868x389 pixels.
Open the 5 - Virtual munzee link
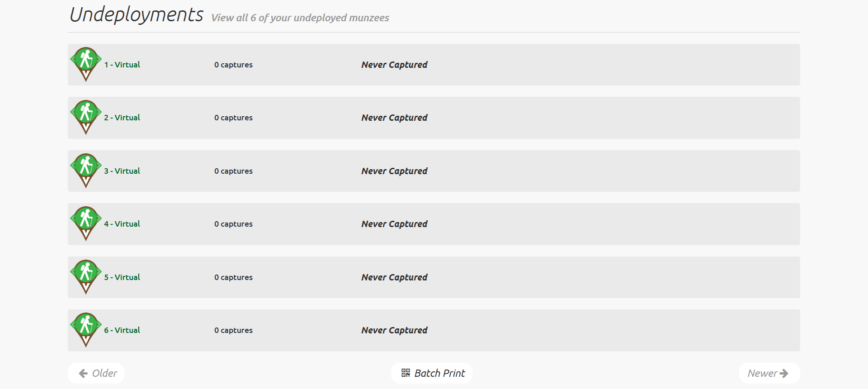(122, 277)
